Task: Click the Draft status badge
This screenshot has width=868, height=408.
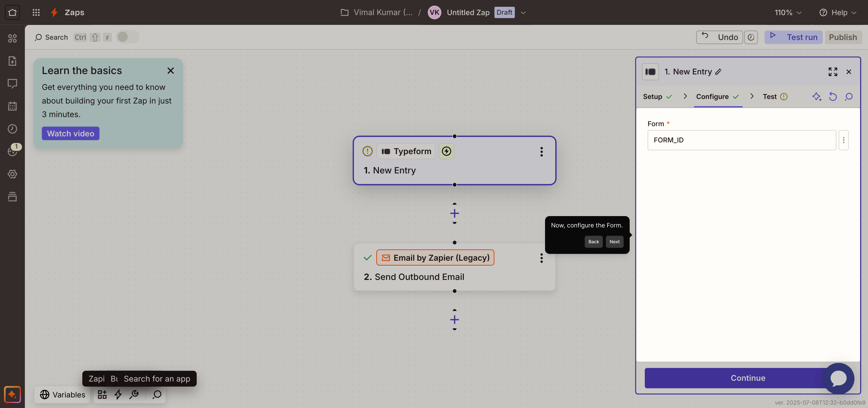Action: 504,12
